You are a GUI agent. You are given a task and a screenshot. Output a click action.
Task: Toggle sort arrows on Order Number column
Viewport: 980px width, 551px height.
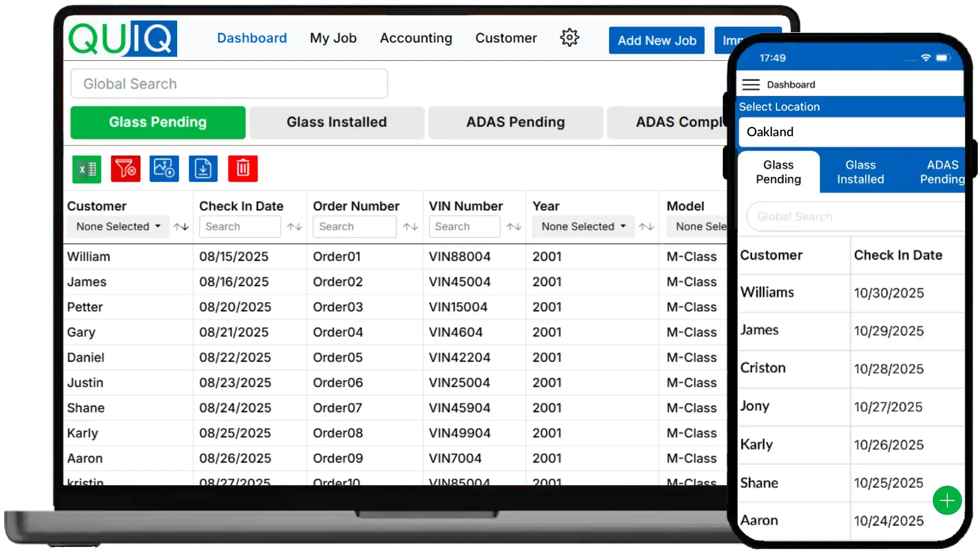pos(410,227)
